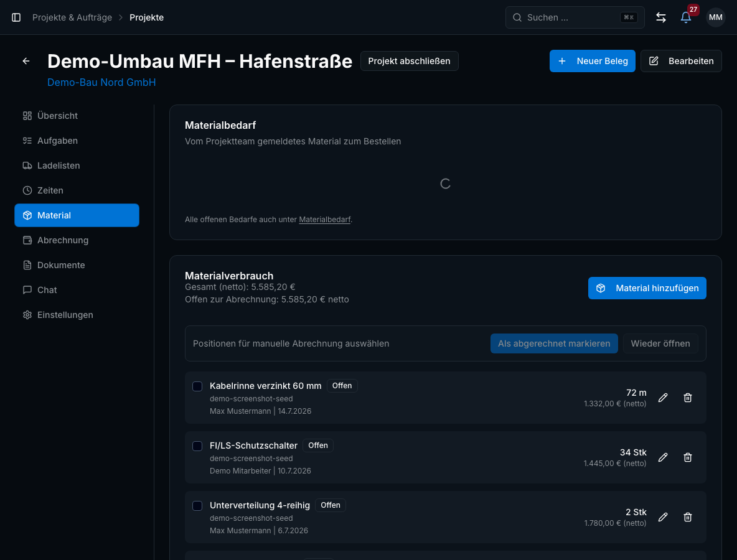
Task: Open Dokumente in the sidebar
Action: (77, 265)
